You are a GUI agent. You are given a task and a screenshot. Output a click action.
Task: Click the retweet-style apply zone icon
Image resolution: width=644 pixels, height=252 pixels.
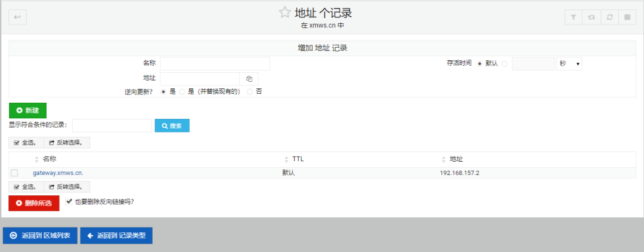pyautogui.click(x=592, y=17)
